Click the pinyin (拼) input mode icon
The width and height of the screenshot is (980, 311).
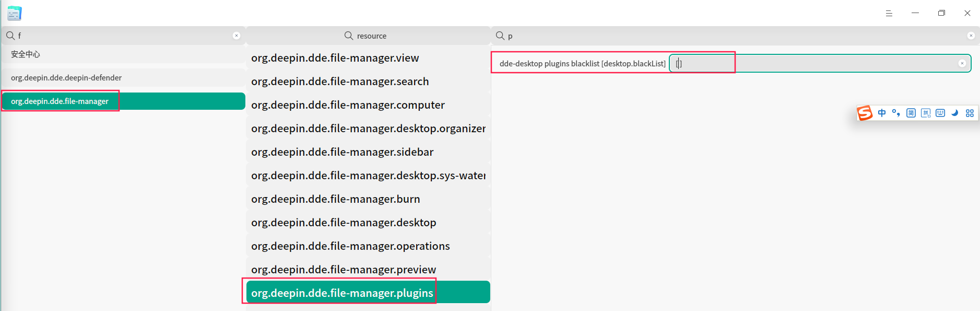pos(926,113)
